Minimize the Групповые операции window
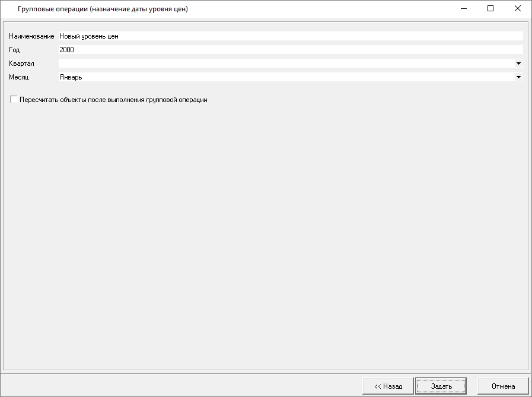The width and height of the screenshot is (532, 397). [463, 9]
